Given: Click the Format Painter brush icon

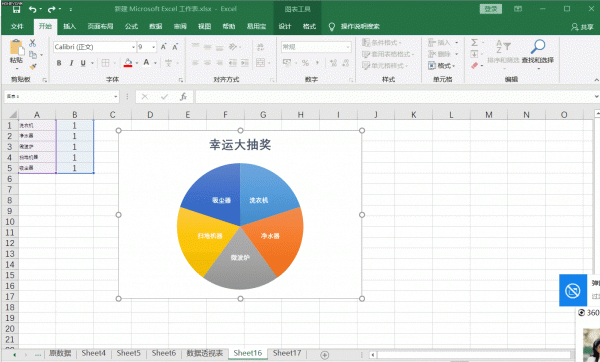Looking at the screenshot, I should [x=33, y=66].
